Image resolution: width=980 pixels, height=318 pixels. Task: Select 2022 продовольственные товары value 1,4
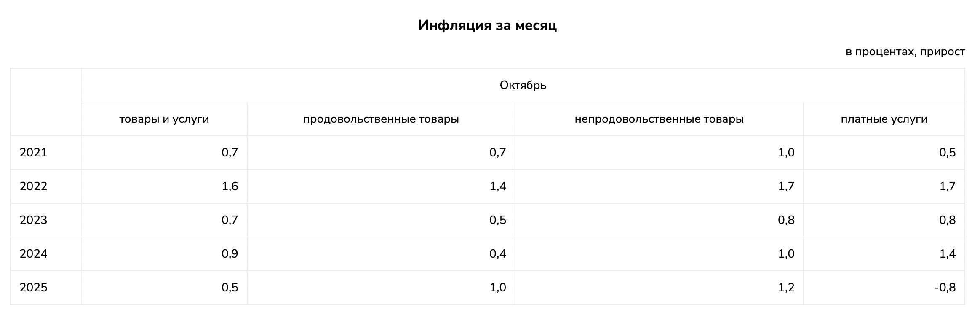[497, 186]
